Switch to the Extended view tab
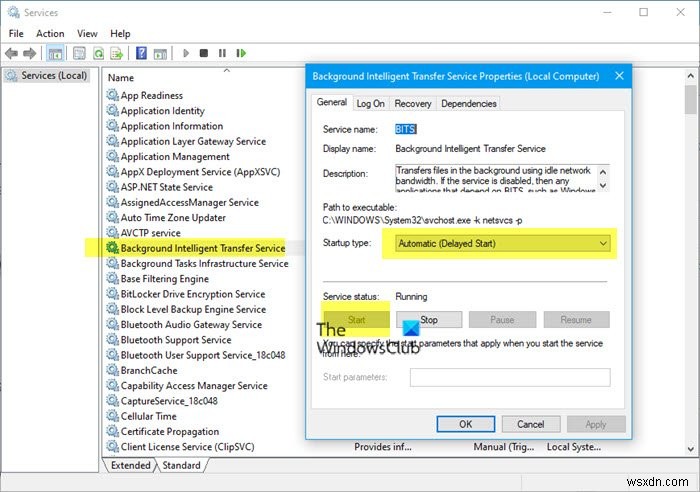The height and width of the screenshot is (492, 700). 130,465
